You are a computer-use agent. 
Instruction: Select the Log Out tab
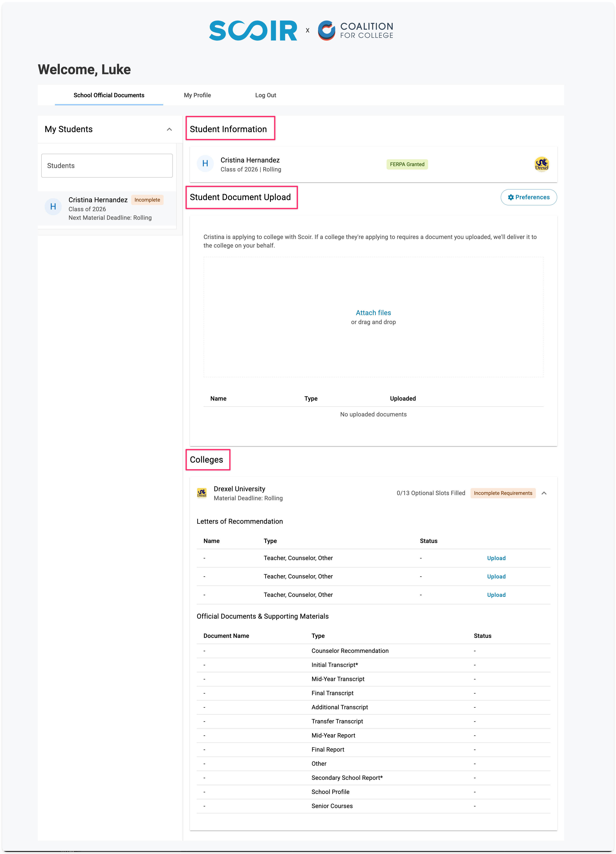[x=265, y=95]
